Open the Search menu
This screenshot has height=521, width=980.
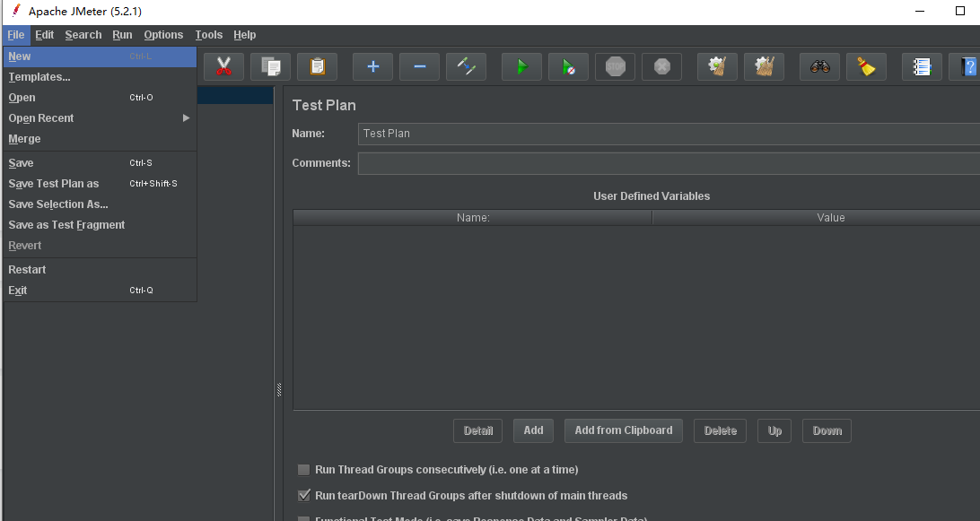click(83, 35)
